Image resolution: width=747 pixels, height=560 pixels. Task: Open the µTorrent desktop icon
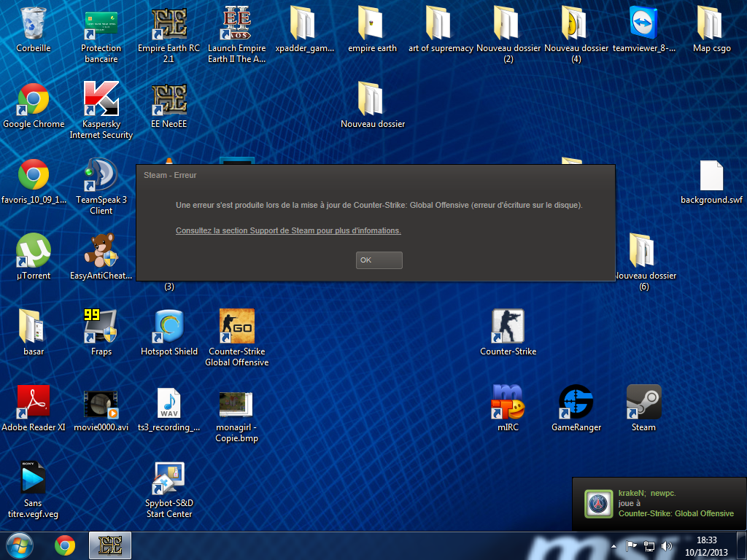point(34,252)
